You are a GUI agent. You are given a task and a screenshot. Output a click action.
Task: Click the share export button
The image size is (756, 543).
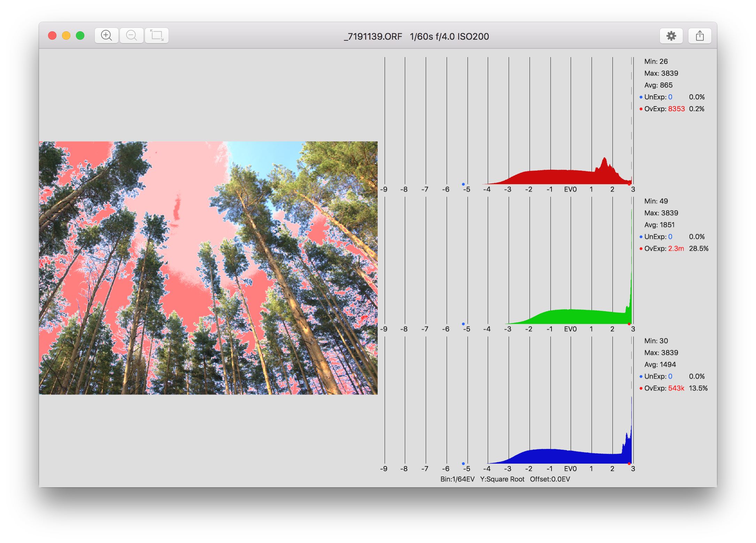tap(700, 36)
